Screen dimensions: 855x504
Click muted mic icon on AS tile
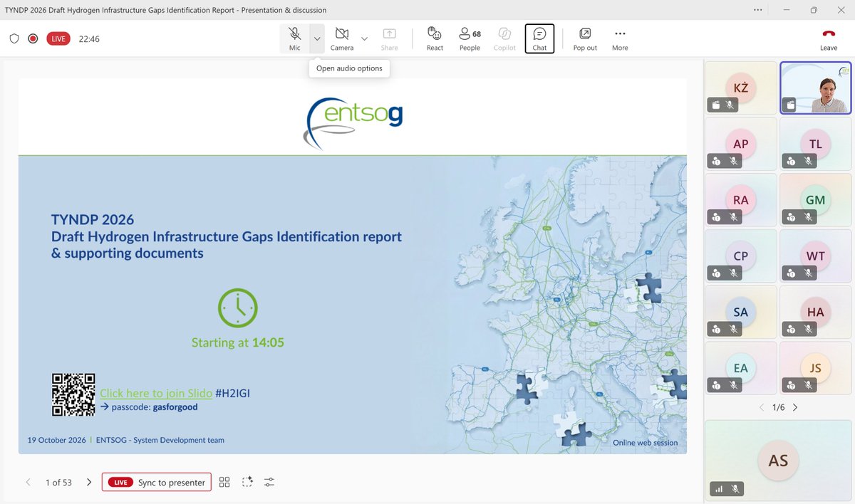(734, 489)
